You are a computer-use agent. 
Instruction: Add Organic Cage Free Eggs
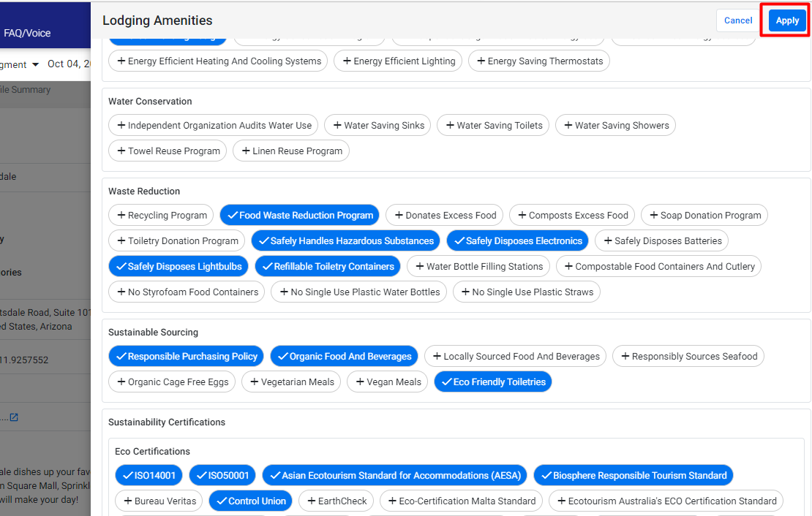click(x=172, y=382)
